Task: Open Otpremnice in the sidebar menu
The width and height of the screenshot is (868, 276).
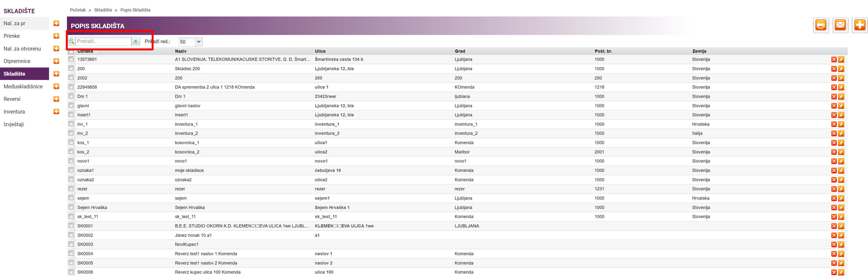Action: [x=17, y=61]
